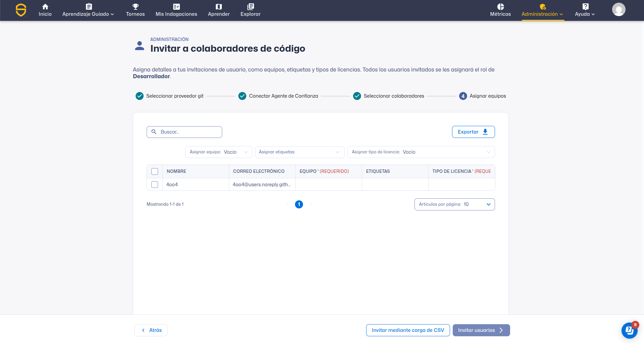Image resolution: width=644 pixels, height=345 pixels.
Task: Click the user profile avatar
Action: click(x=618, y=9)
